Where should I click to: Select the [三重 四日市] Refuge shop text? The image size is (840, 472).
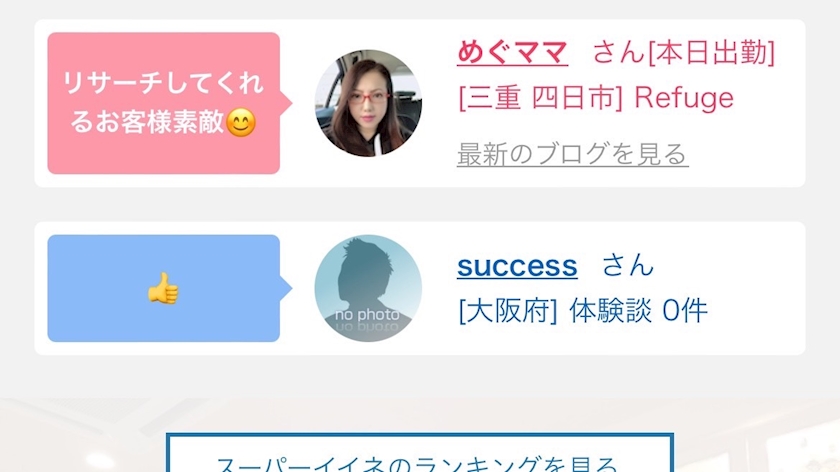596,98
